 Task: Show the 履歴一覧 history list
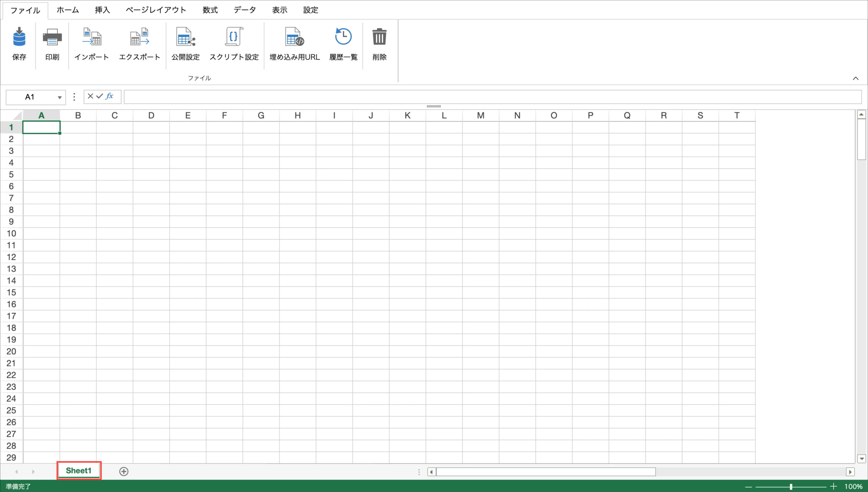pos(343,37)
